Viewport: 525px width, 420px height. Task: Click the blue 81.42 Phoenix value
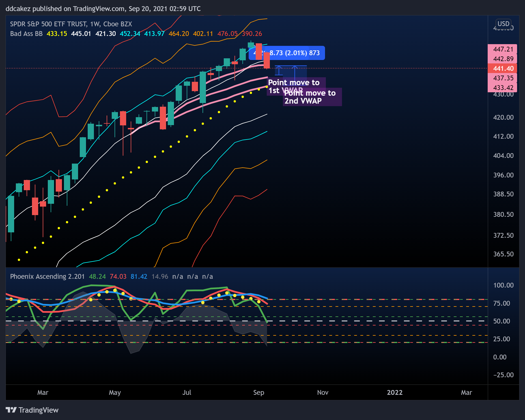[139, 277]
